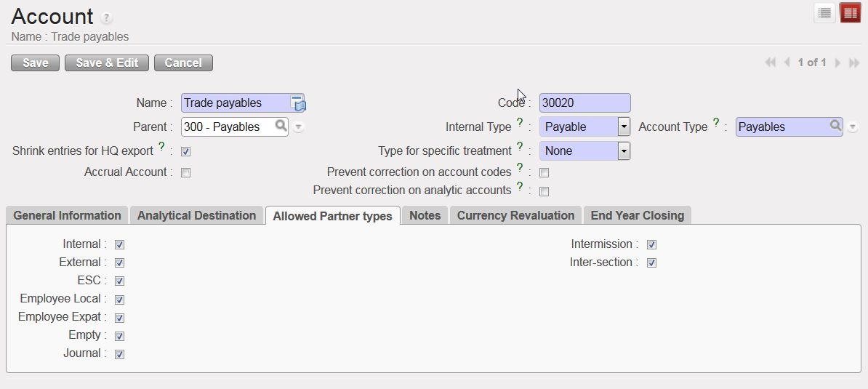Viewport: 868px width, 389px height.
Task: Click the translate icon in Name field
Action: [x=298, y=103]
